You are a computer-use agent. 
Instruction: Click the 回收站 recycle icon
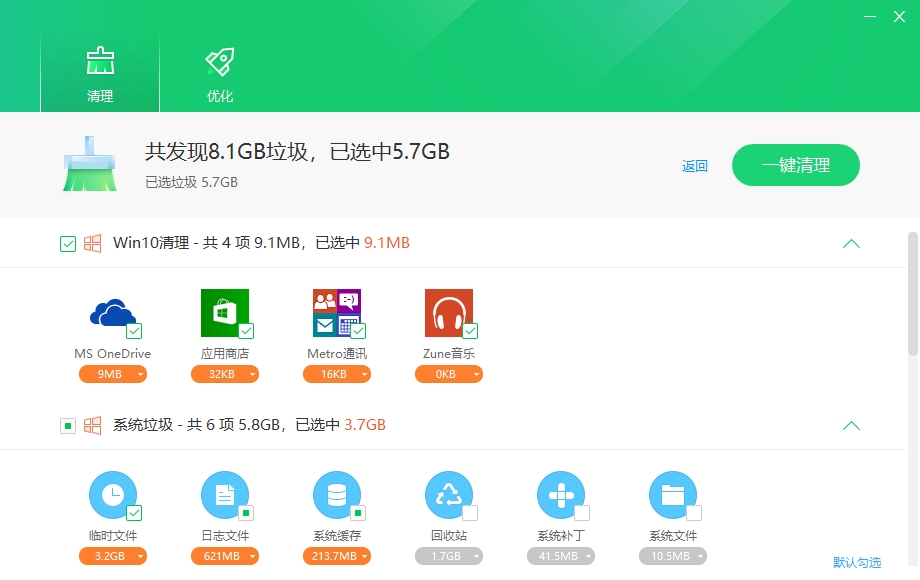(x=449, y=495)
